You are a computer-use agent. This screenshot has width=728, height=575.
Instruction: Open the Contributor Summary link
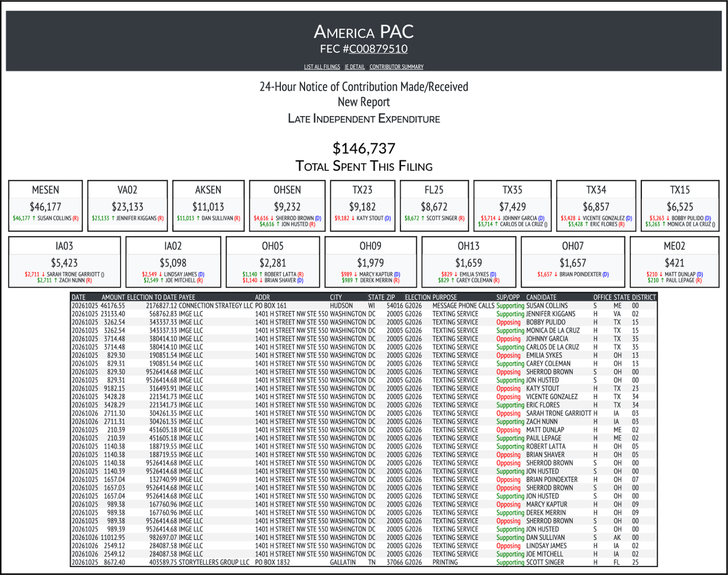[397, 67]
